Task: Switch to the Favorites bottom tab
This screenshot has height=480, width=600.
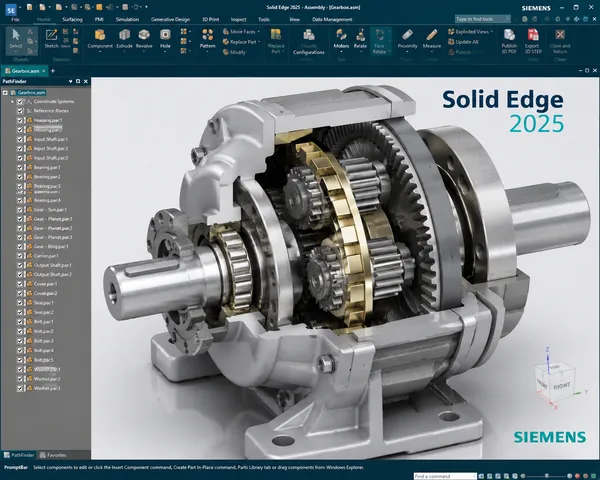Action: click(53, 455)
